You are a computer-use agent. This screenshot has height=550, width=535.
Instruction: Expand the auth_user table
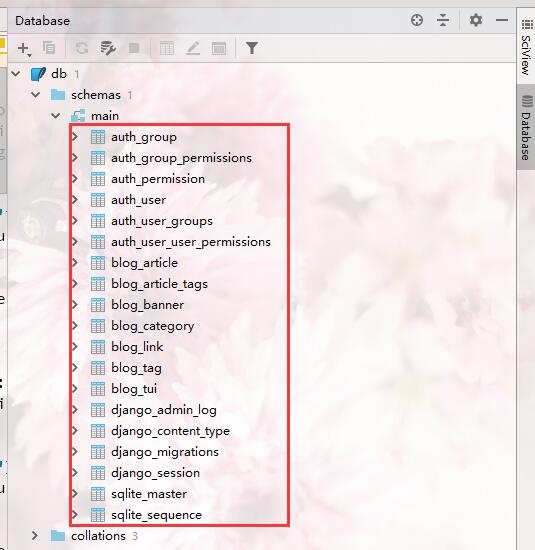75,200
